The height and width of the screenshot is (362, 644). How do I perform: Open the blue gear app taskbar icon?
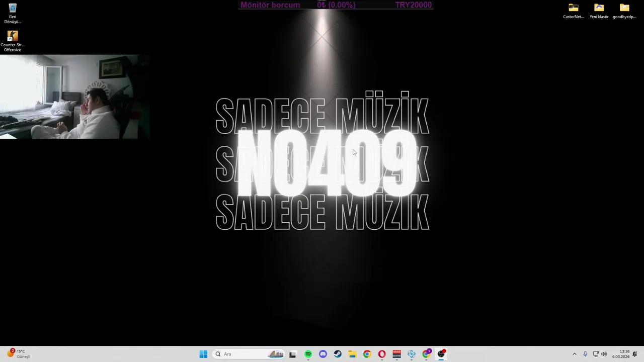(412, 354)
